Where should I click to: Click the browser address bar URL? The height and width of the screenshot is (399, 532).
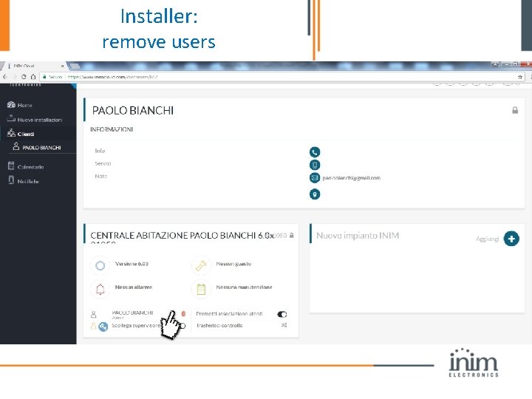coord(112,77)
